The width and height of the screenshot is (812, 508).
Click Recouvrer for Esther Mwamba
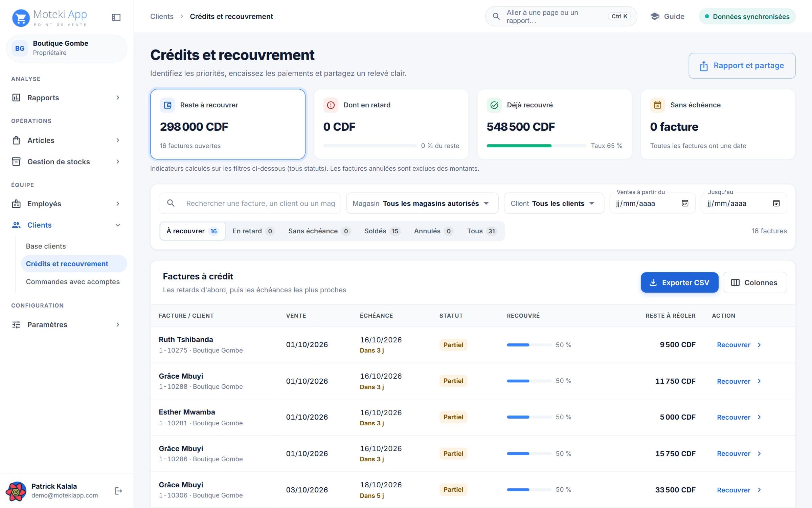point(739,417)
